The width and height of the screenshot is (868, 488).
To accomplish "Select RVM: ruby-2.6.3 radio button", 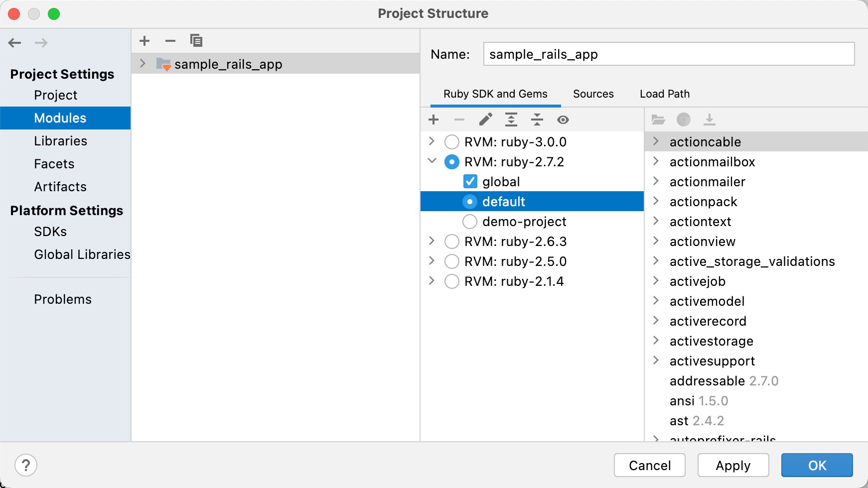I will click(452, 242).
